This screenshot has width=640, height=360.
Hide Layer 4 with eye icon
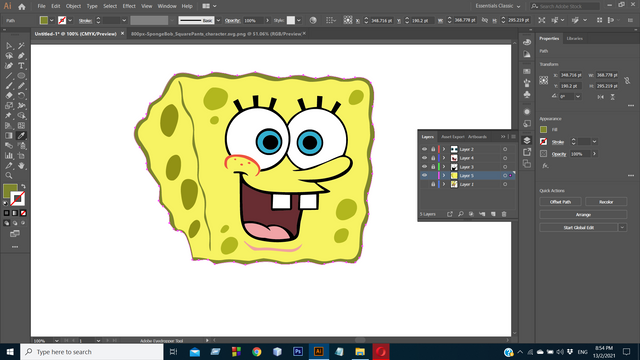pyautogui.click(x=424, y=158)
